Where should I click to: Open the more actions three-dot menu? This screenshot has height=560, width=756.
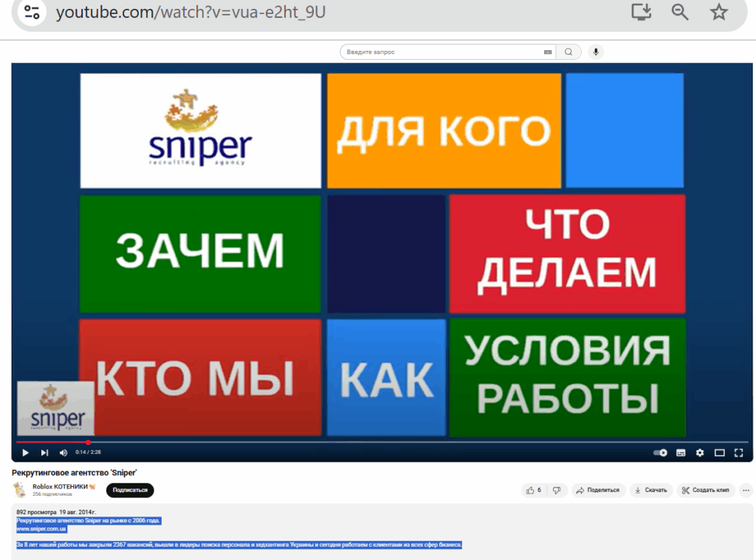tap(746, 490)
